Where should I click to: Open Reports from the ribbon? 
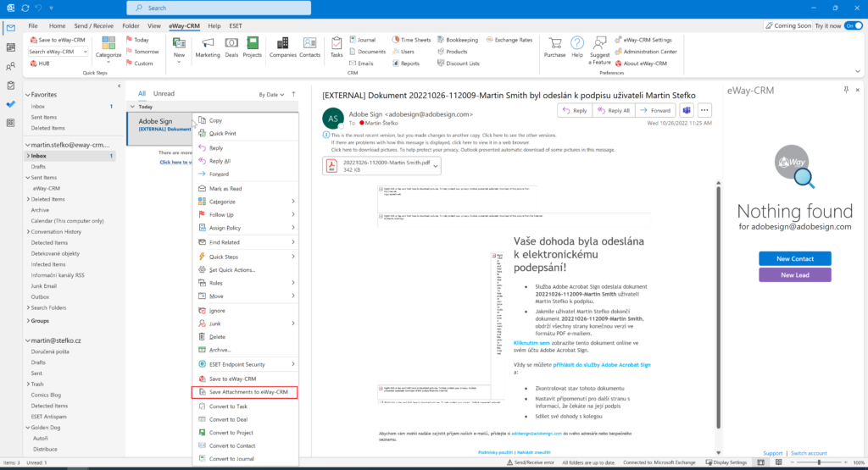(x=406, y=64)
